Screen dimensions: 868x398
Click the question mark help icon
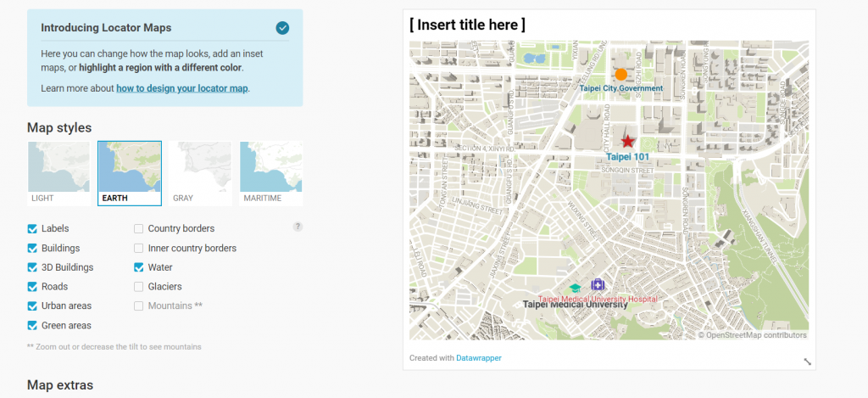pos(298,227)
